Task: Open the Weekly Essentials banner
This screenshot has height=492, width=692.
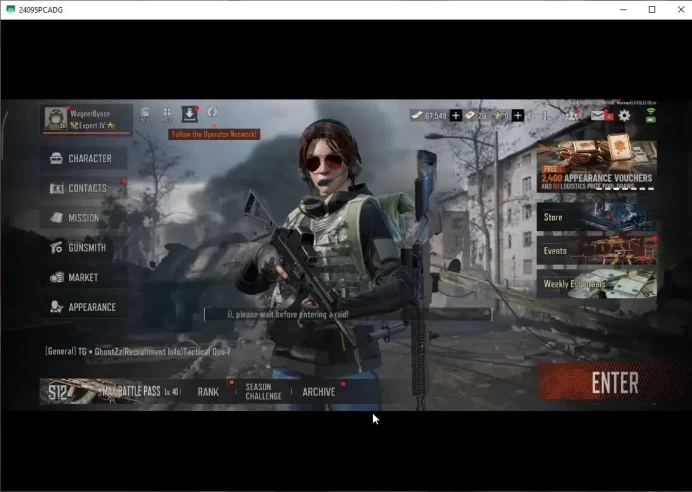Action: pyautogui.click(x=597, y=284)
